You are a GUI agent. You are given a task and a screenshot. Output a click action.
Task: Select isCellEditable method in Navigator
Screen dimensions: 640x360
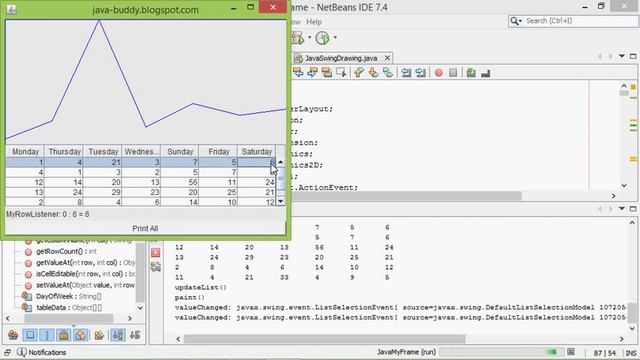[x=80, y=274]
